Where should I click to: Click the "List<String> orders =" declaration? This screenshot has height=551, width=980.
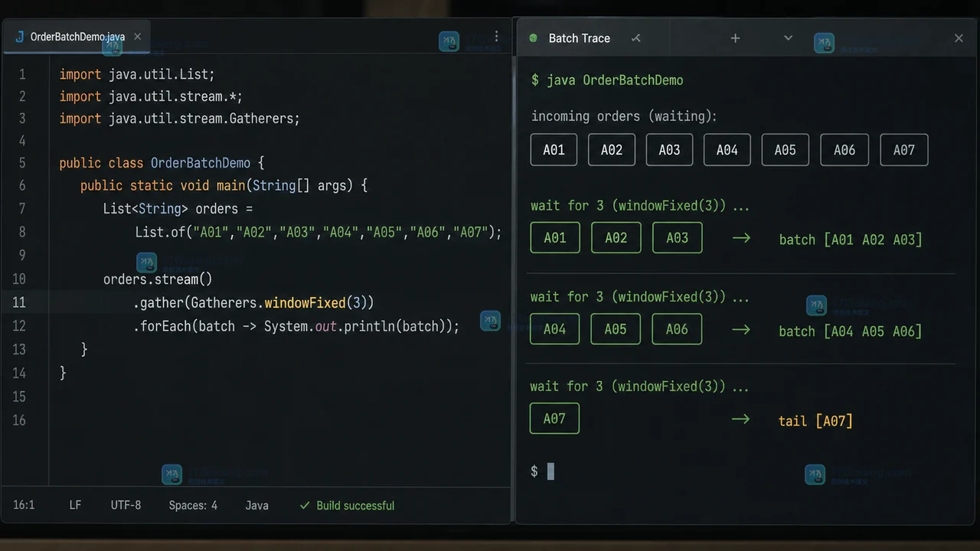click(178, 209)
